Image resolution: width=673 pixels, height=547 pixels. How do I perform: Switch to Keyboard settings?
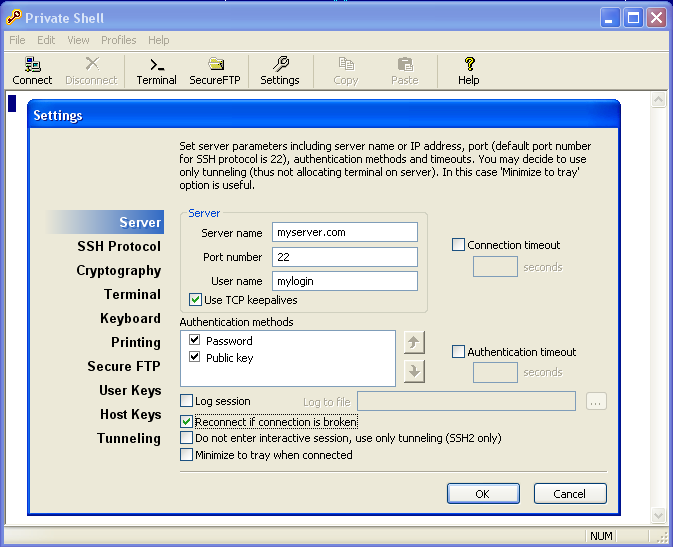[x=130, y=319]
